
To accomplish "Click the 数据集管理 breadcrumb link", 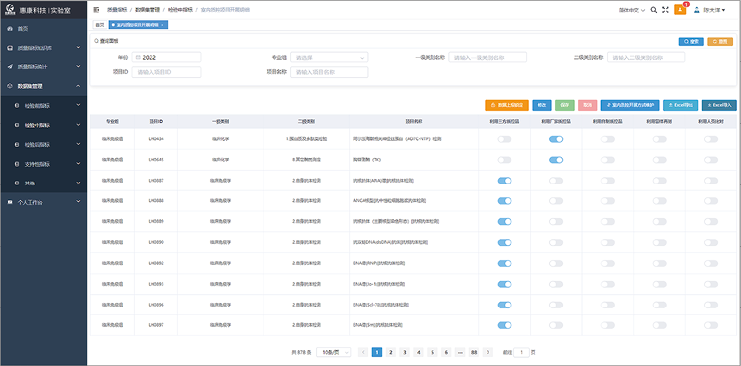I will [147, 9].
